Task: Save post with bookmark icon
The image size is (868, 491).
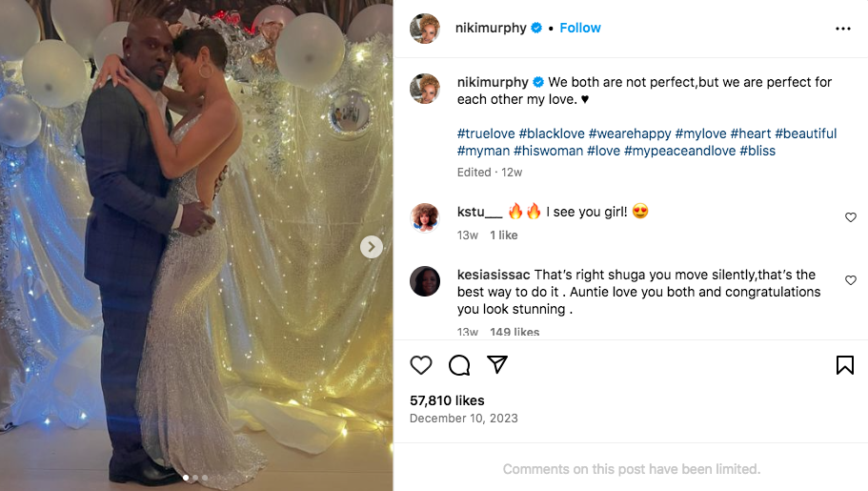Action: click(x=844, y=365)
